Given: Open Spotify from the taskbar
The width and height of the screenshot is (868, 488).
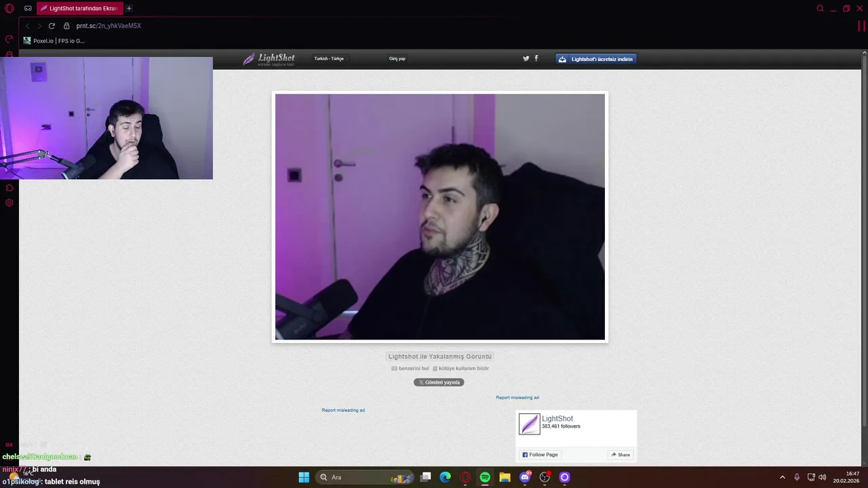Looking at the screenshot, I should click(x=485, y=477).
